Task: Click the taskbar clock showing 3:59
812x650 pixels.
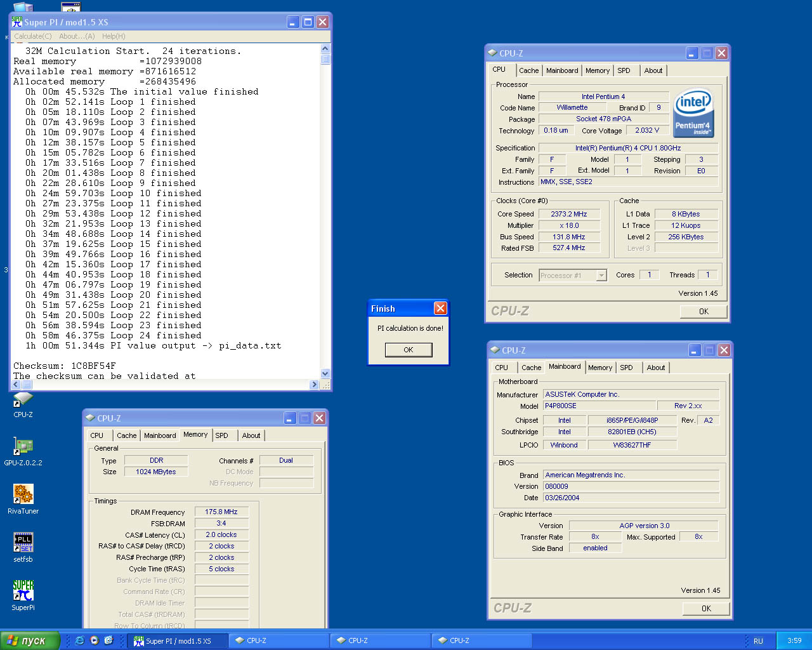Action: coord(794,640)
